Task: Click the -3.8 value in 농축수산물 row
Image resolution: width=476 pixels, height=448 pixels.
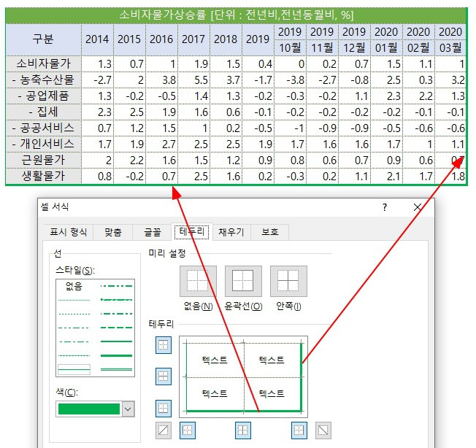Action: pyautogui.click(x=291, y=80)
